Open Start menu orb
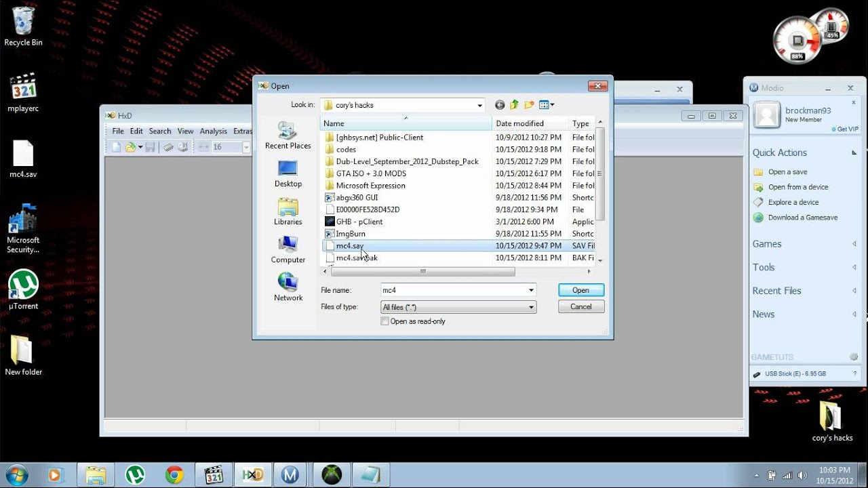The height and width of the screenshot is (488, 868). 16,474
